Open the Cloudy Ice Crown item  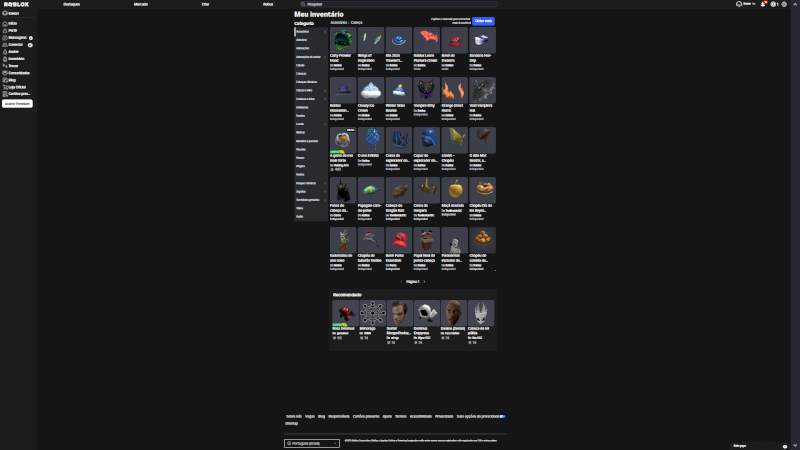(371, 91)
